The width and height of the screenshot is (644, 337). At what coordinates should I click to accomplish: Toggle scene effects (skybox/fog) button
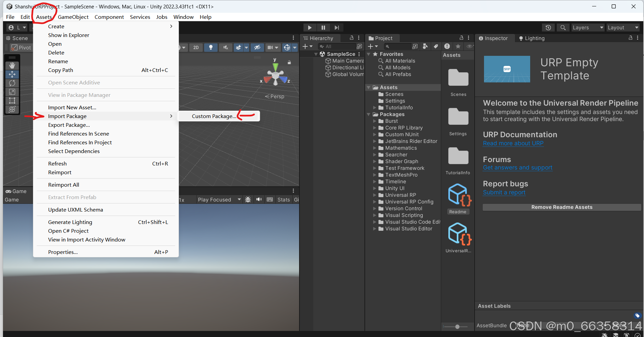[x=238, y=47]
